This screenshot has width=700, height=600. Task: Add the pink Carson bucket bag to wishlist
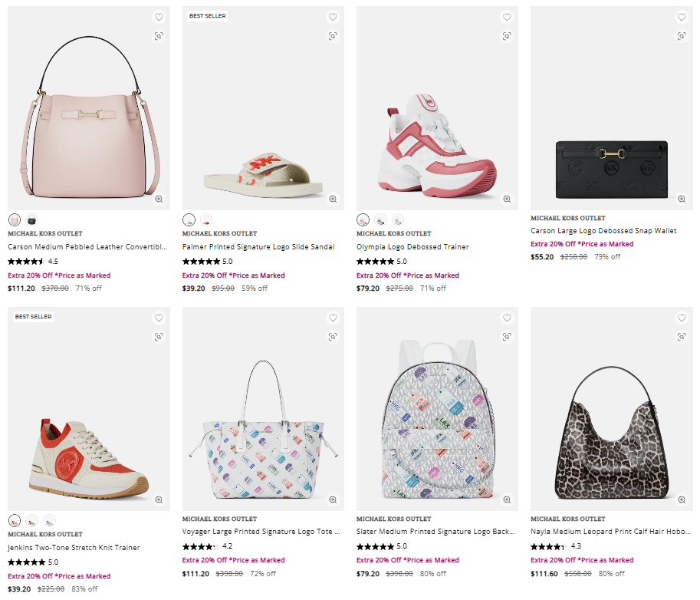click(158, 16)
